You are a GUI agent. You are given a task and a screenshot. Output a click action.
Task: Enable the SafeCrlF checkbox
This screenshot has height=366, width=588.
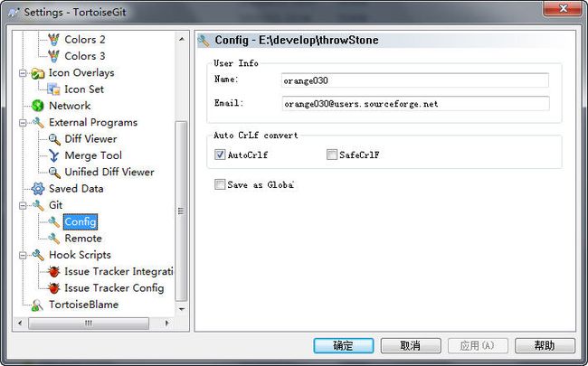(x=331, y=155)
